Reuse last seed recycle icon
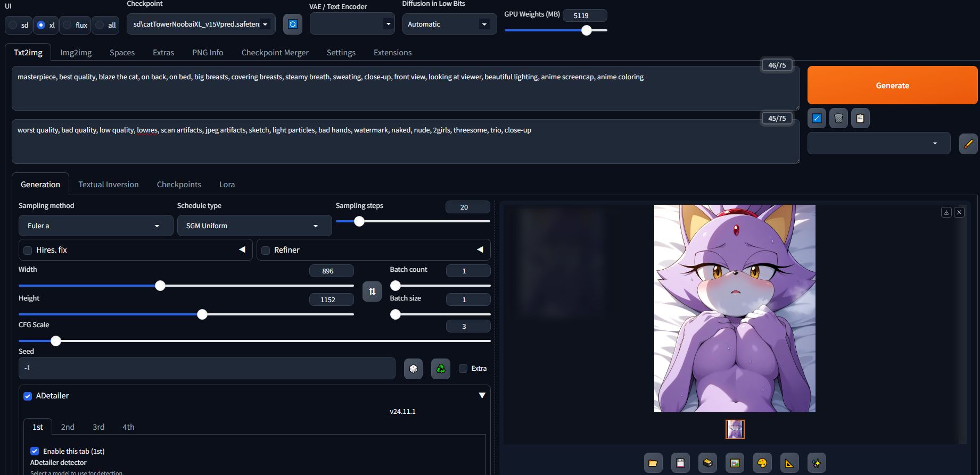The height and width of the screenshot is (475, 980). [441, 369]
